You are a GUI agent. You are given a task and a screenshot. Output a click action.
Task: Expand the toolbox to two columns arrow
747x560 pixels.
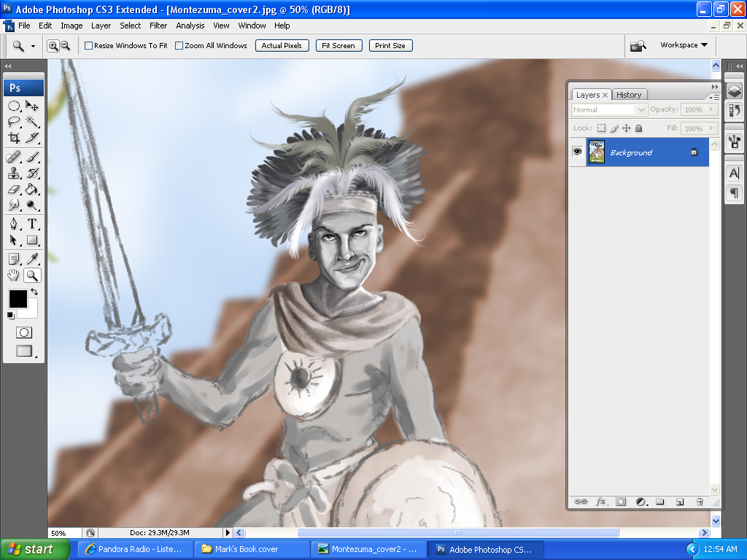[x=7, y=66]
